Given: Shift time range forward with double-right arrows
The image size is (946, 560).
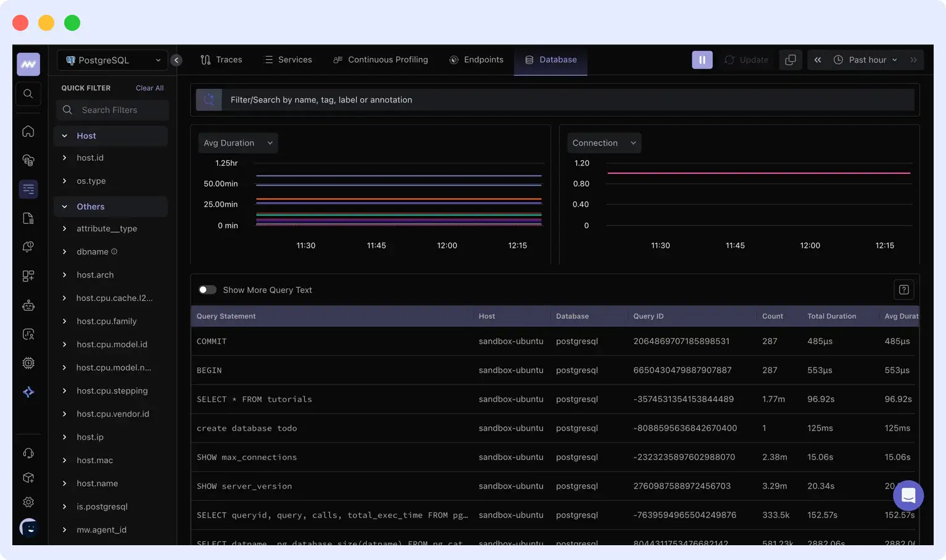Looking at the screenshot, I should pyautogui.click(x=913, y=60).
